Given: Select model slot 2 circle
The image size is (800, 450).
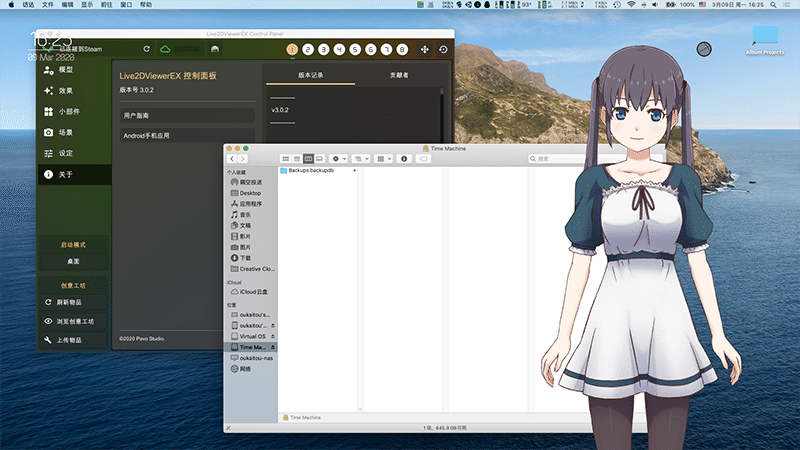Looking at the screenshot, I should tap(308, 49).
